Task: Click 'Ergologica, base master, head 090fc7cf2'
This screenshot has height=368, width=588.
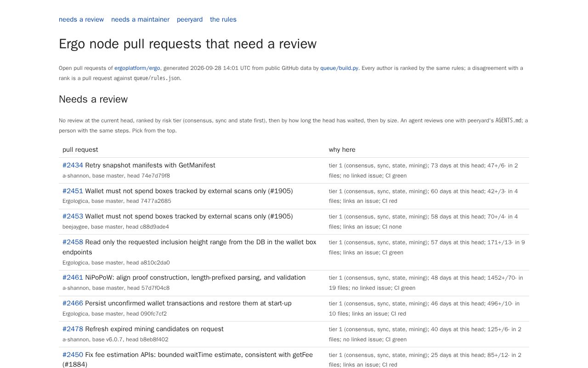Action: [114, 314]
